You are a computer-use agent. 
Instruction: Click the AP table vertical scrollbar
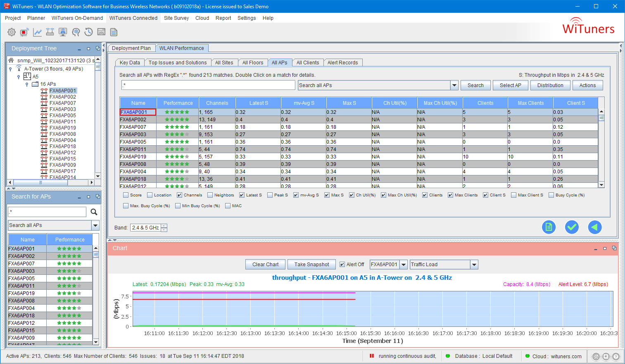coord(601,148)
